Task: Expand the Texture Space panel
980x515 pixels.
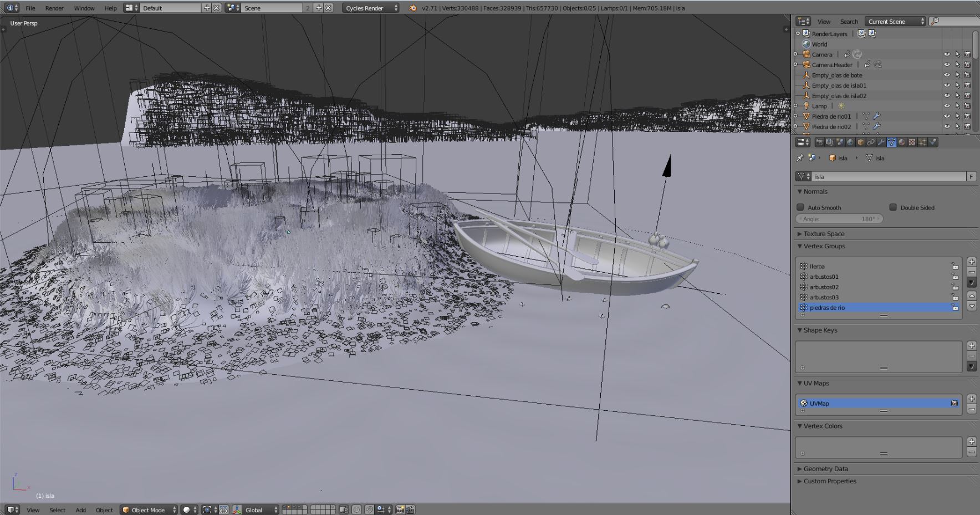Action: coord(824,234)
